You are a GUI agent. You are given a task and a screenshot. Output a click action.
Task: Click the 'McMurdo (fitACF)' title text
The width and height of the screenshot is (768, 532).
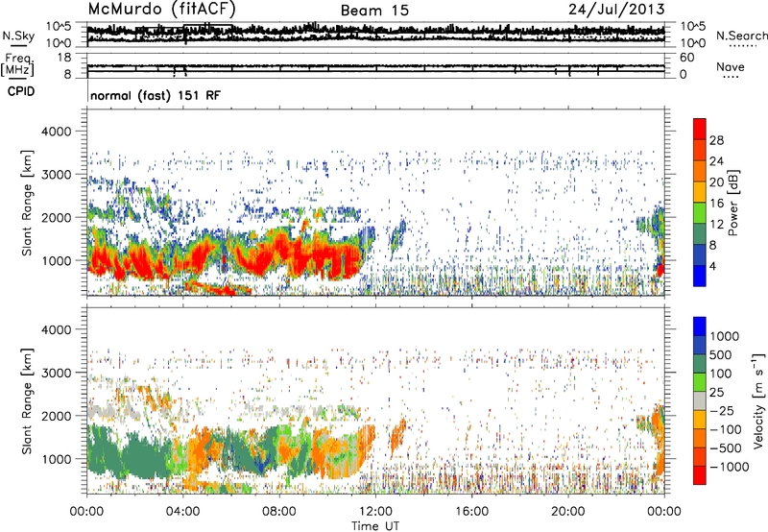pyautogui.click(x=161, y=9)
